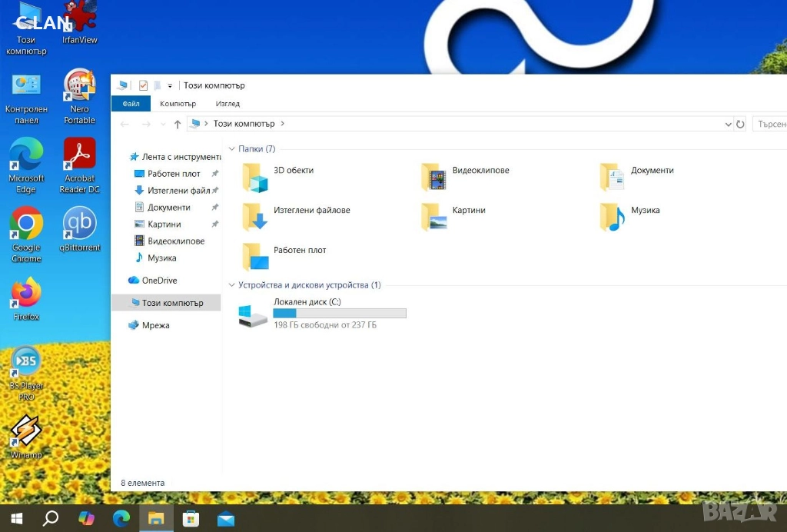Open Microsoft Store from taskbar
Image resolution: width=787 pixels, height=532 pixels.
pos(191,518)
